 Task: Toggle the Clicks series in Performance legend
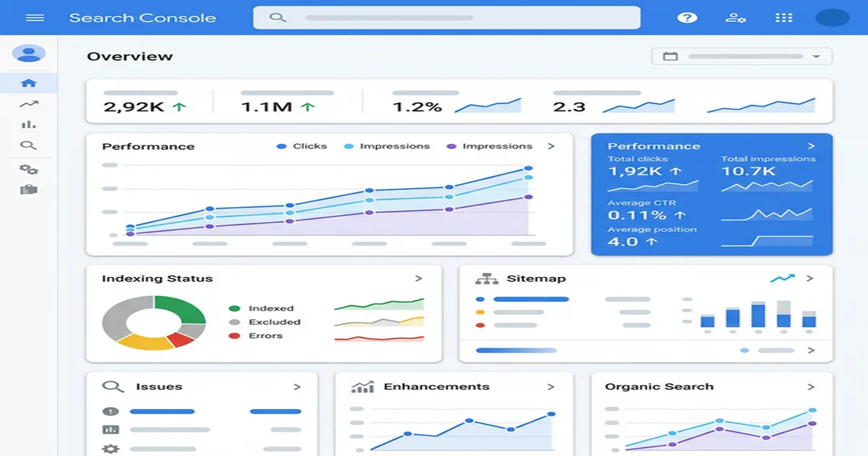tap(302, 146)
